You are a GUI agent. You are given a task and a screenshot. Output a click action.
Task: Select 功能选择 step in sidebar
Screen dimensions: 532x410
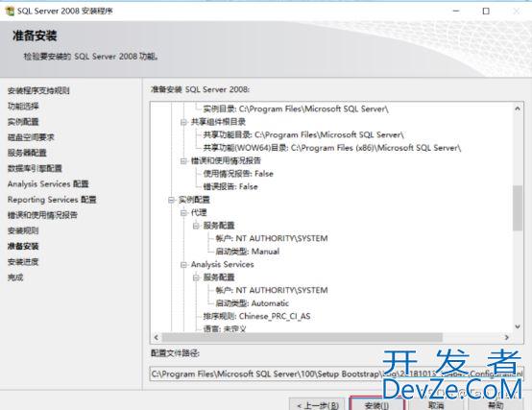23,107
